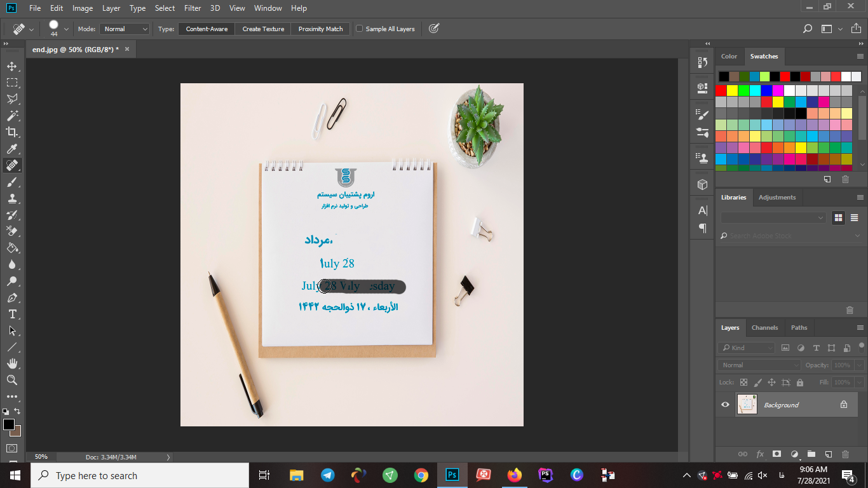Viewport: 868px width, 488px height.
Task: Toggle filter for type layers
Action: [x=816, y=348]
